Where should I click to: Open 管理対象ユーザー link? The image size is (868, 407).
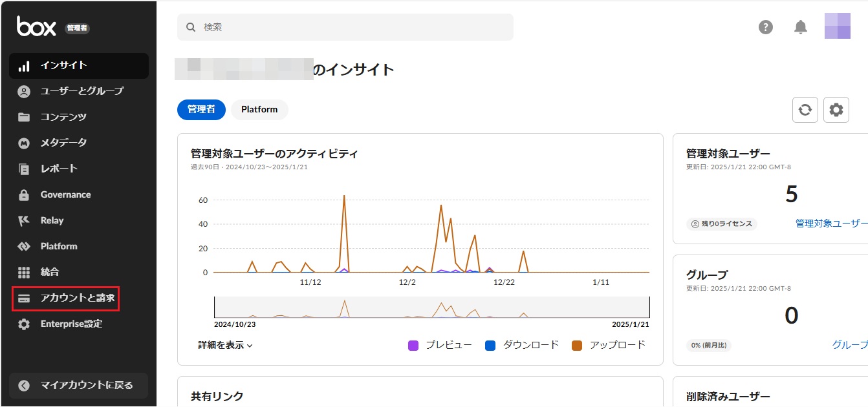point(831,224)
